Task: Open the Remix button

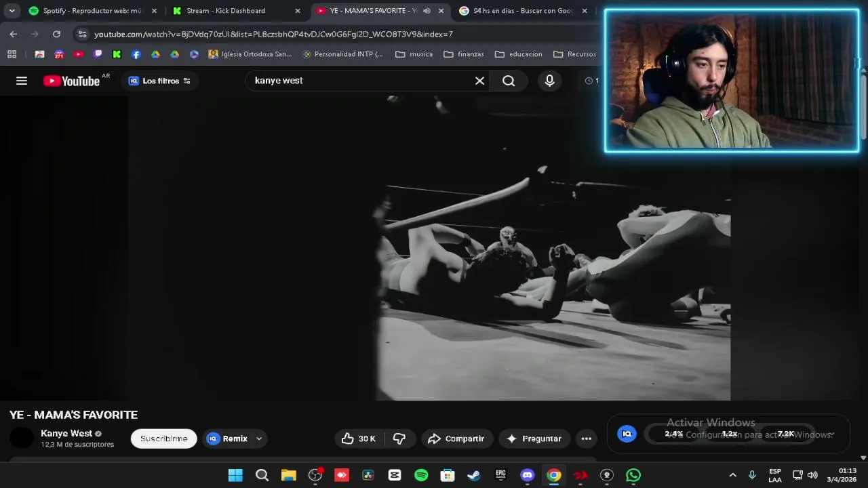Action: pyautogui.click(x=228, y=439)
